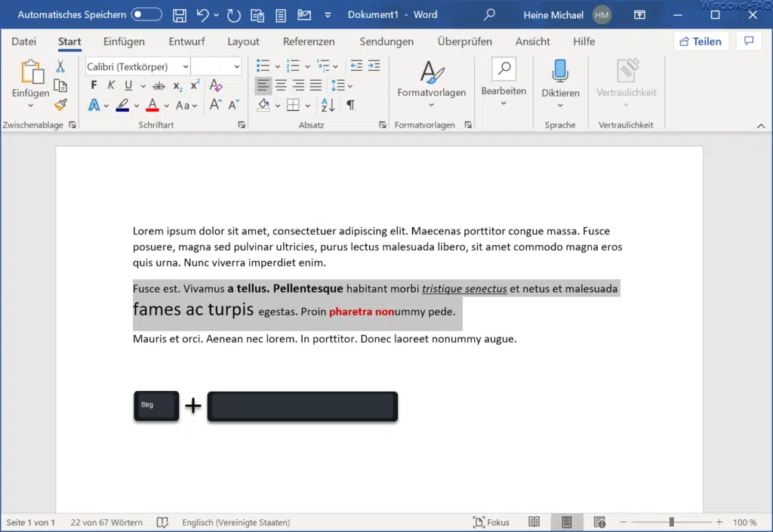This screenshot has height=532, width=773.
Task: Open the borders dropdown arrow
Action: coord(308,106)
